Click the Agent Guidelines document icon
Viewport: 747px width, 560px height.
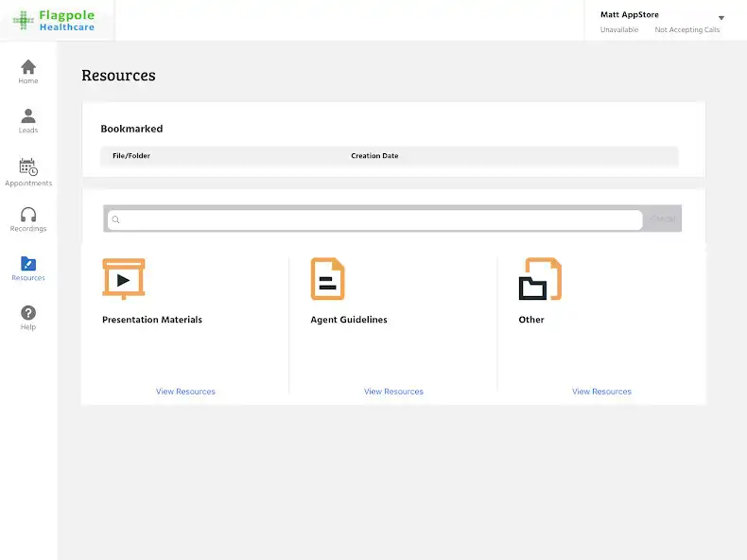click(327, 279)
